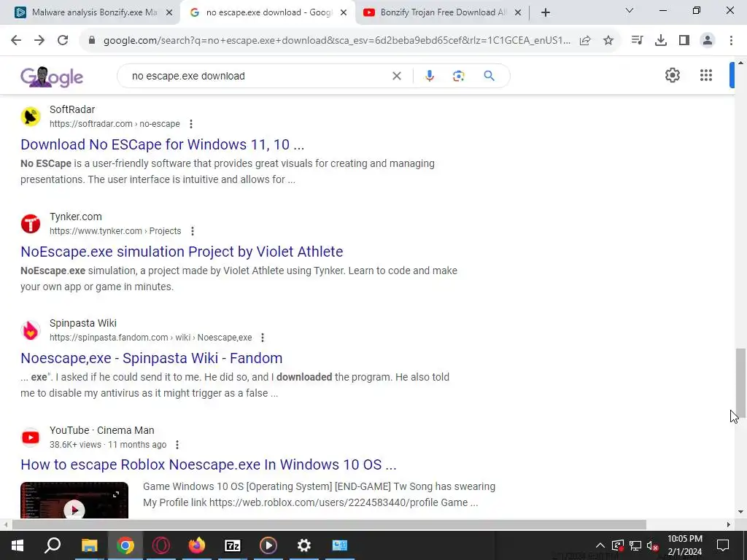Open Windows notification center
The width and height of the screenshot is (747, 560).
(x=723, y=545)
